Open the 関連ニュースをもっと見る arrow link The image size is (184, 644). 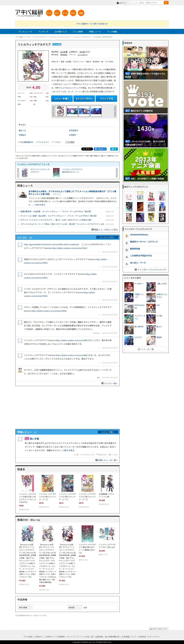coord(105,230)
